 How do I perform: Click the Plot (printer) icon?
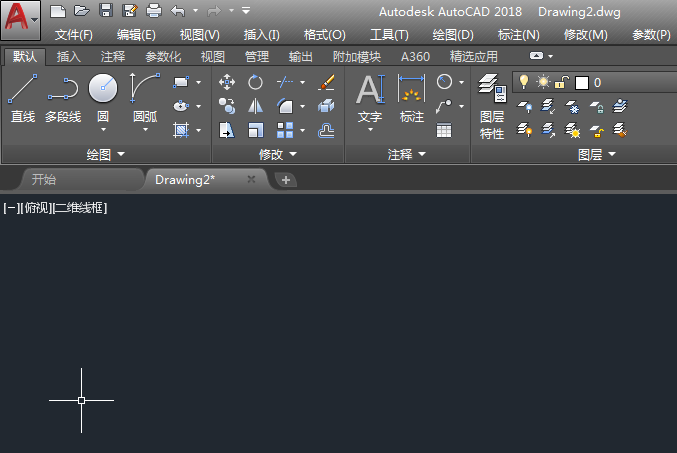(x=154, y=10)
